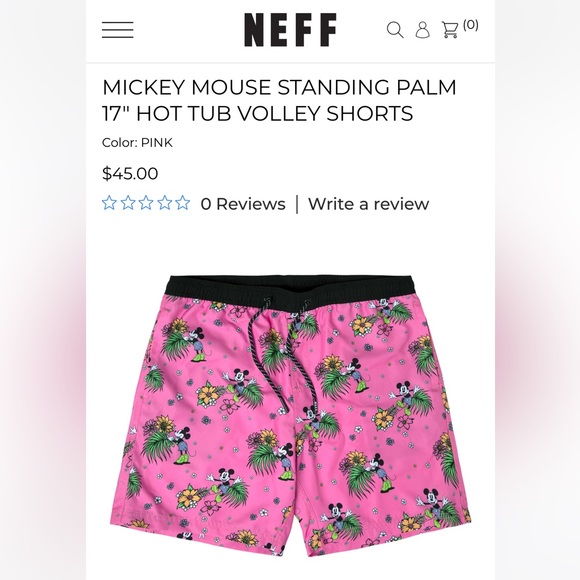Click the search magnifier icon
580x580 pixels.
(x=395, y=30)
